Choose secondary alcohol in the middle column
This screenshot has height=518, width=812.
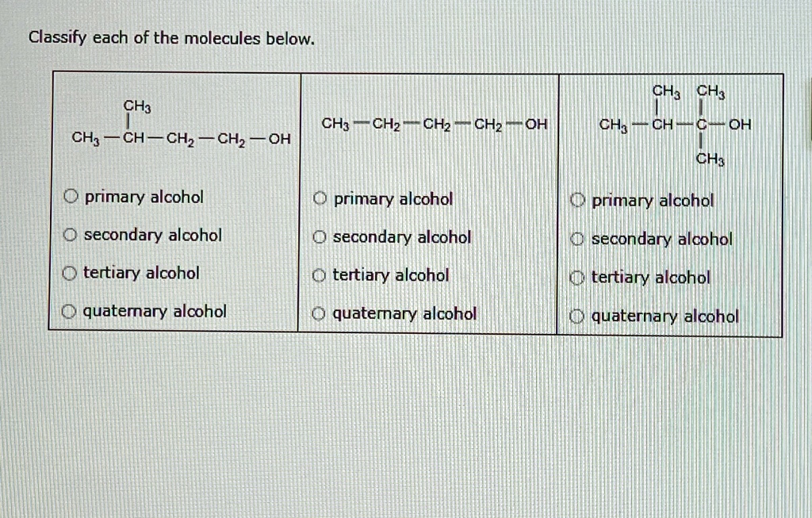(x=320, y=237)
